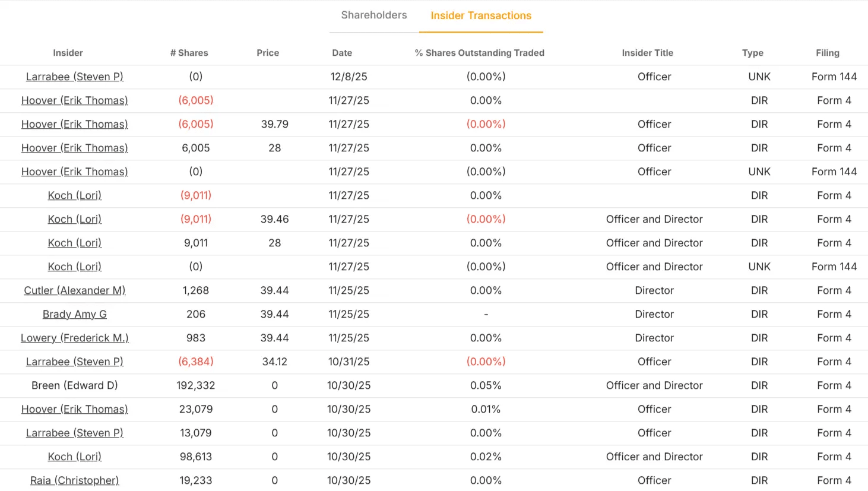The height and width of the screenshot is (491, 868).
Task: Sort by Price column header
Action: [x=268, y=53]
